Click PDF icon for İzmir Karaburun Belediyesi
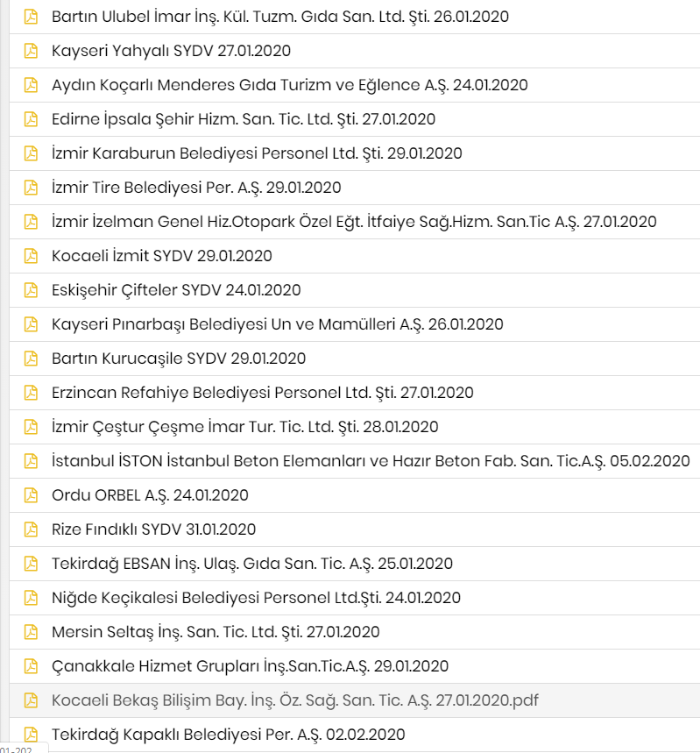Image resolution: width=700 pixels, height=753 pixels. pyautogui.click(x=31, y=153)
